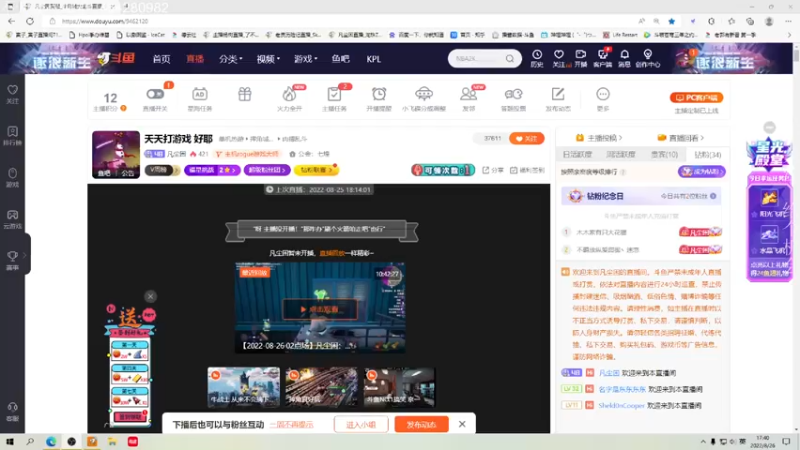Screen dimensions: 800x450
Task: Open the V图鉴 badge button
Action: 161,170
